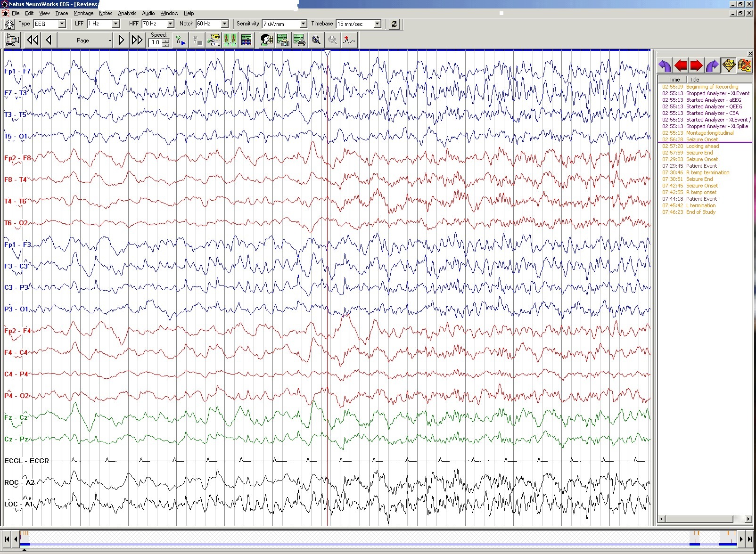Screen dimensions: 756x554
Task: Expand the Timebase dropdown set to 15 mm/sec
Action: pos(377,24)
